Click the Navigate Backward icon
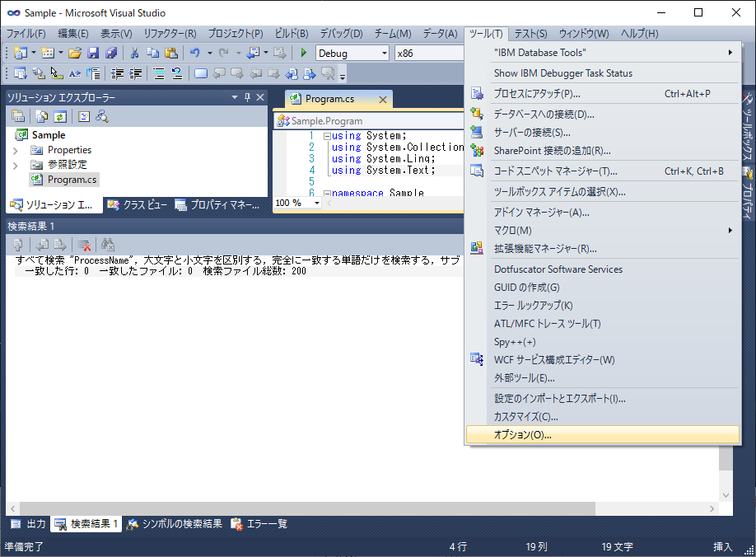Screen dimensions: 756x557 (253, 53)
